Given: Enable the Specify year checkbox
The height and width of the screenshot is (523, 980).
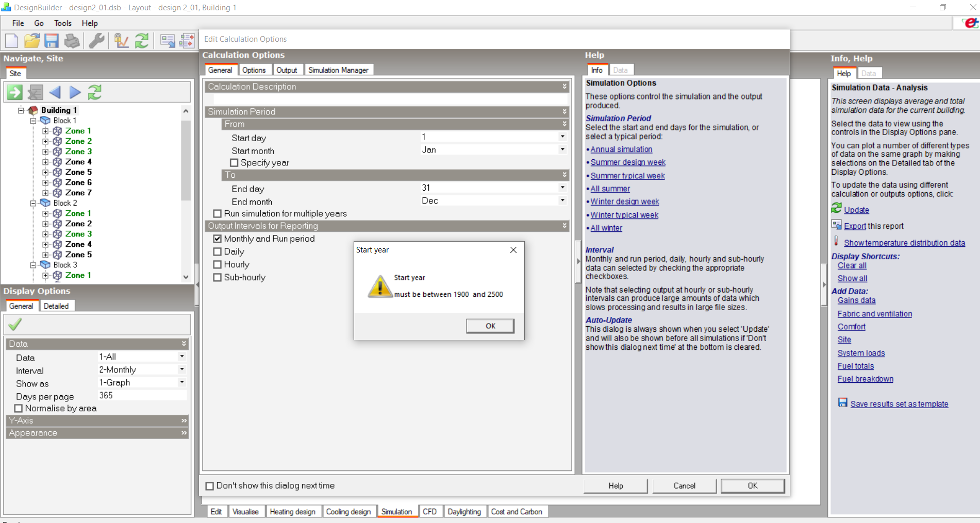Looking at the screenshot, I should coord(234,163).
